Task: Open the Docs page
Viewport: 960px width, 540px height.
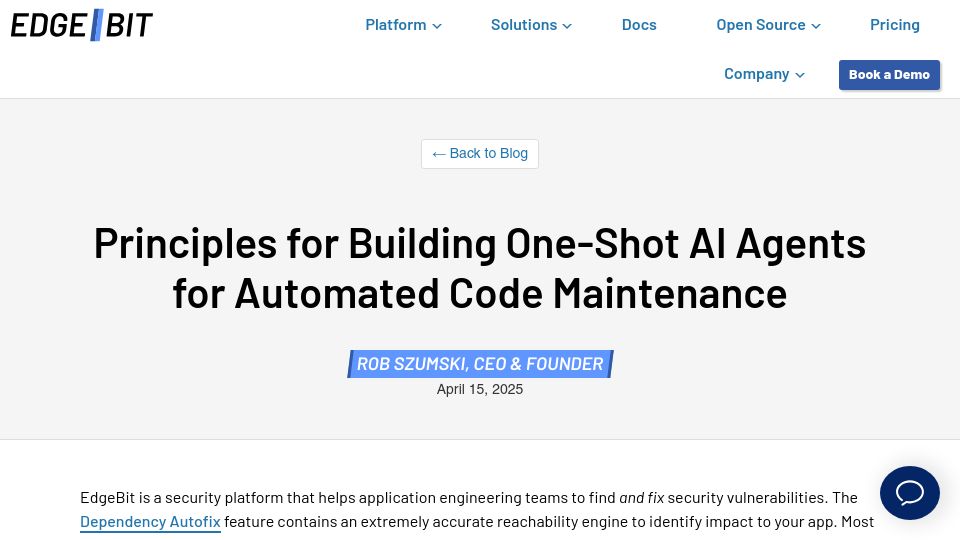Action: (x=639, y=25)
